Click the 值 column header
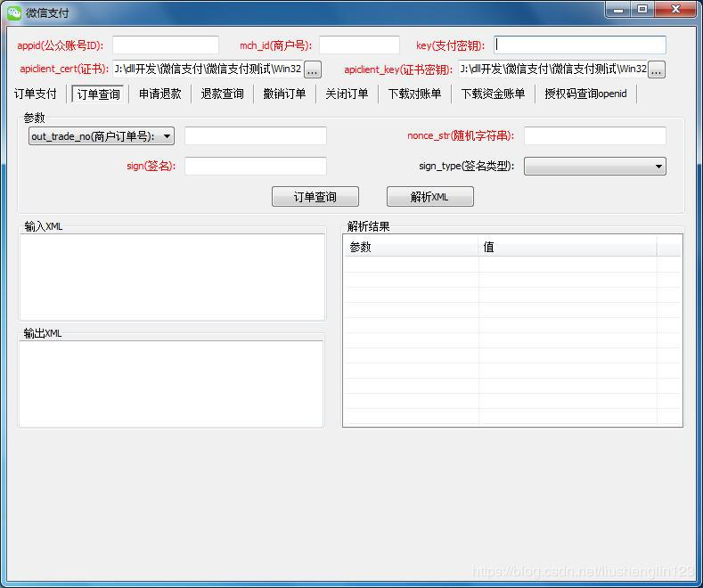The width and height of the screenshot is (703, 588). click(568, 247)
